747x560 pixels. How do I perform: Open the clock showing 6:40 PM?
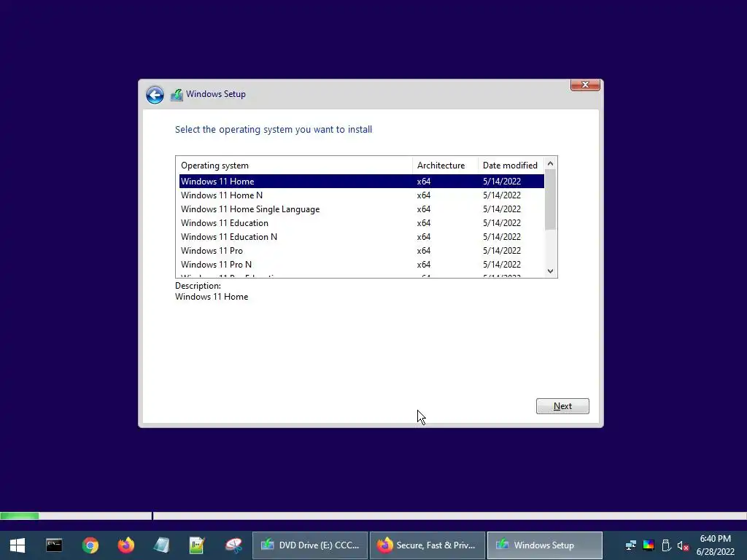click(x=715, y=545)
